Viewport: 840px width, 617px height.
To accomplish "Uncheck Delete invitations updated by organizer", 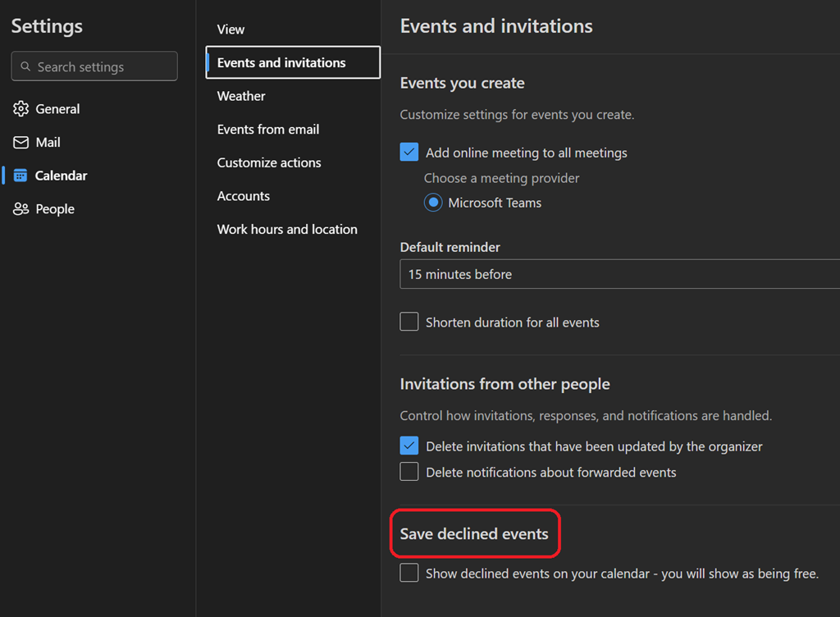I will 409,446.
